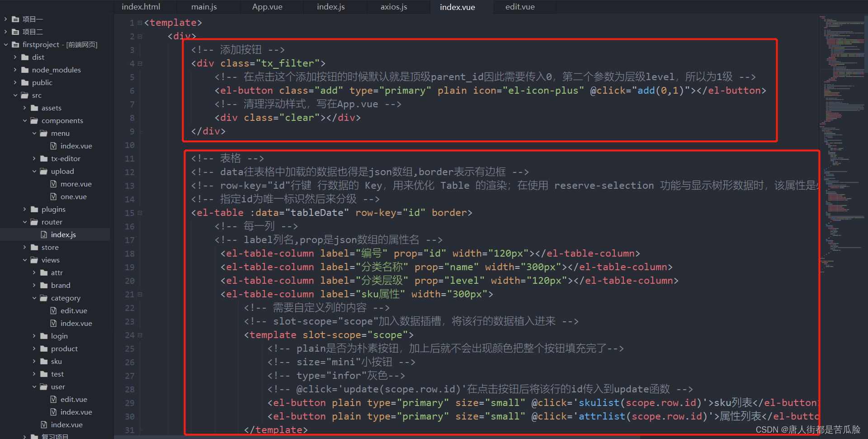Open index.vue under the category folder
This screenshot has height=439, width=868.
point(76,323)
